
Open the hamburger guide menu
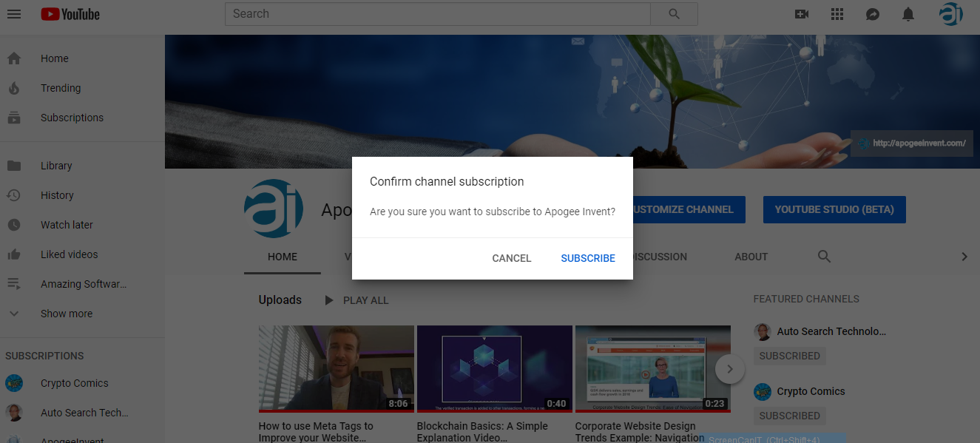click(x=14, y=14)
